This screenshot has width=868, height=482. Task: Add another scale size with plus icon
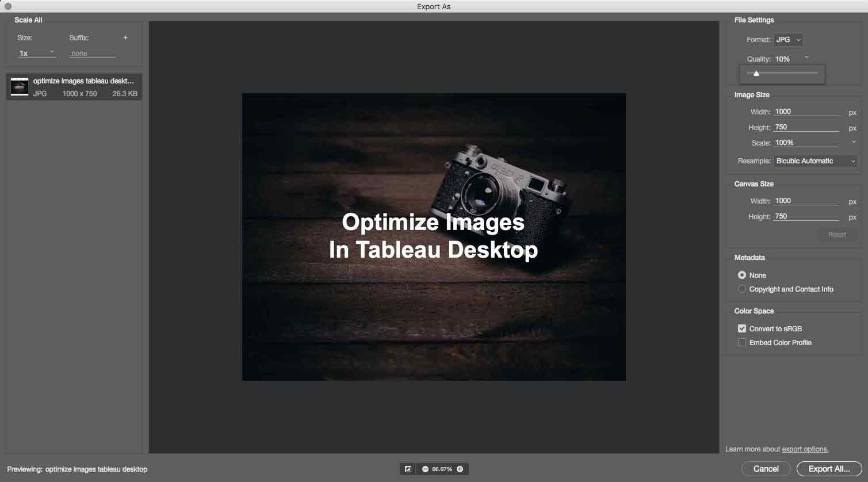[x=125, y=37]
